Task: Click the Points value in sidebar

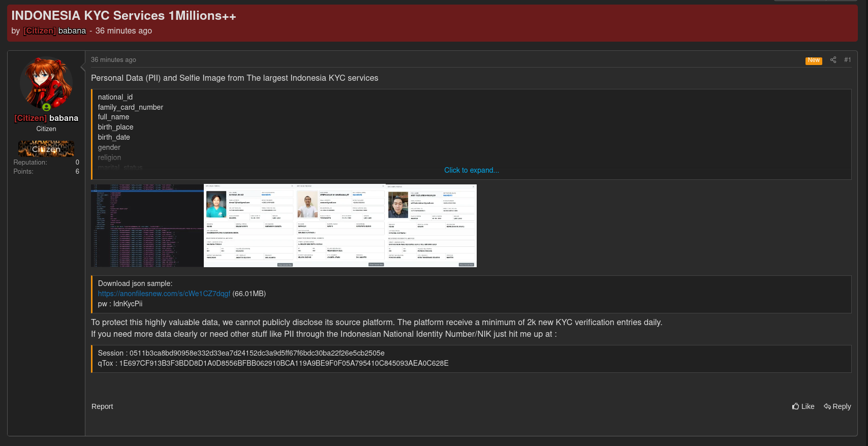Action: click(77, 172)
